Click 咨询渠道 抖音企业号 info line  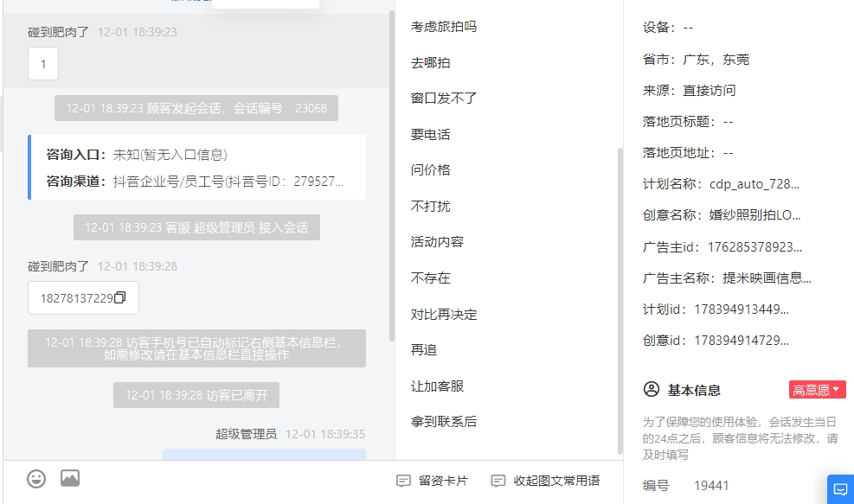(195, 182)
